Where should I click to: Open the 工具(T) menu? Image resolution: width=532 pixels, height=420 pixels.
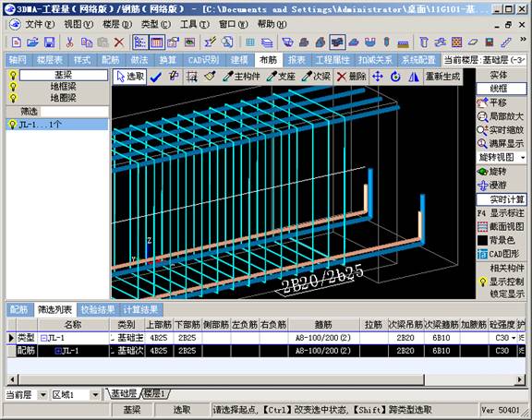point(195,24)
